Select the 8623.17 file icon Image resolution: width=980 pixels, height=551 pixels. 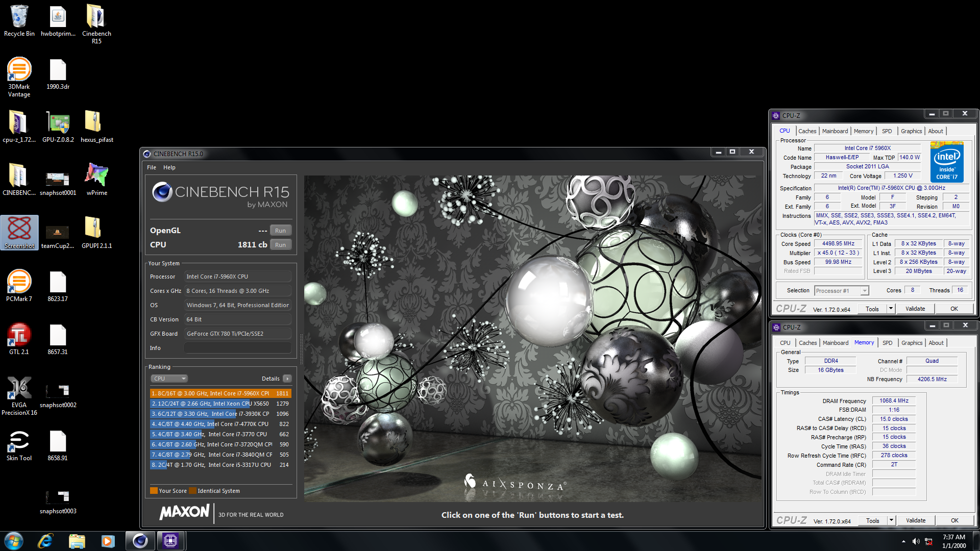58,286
